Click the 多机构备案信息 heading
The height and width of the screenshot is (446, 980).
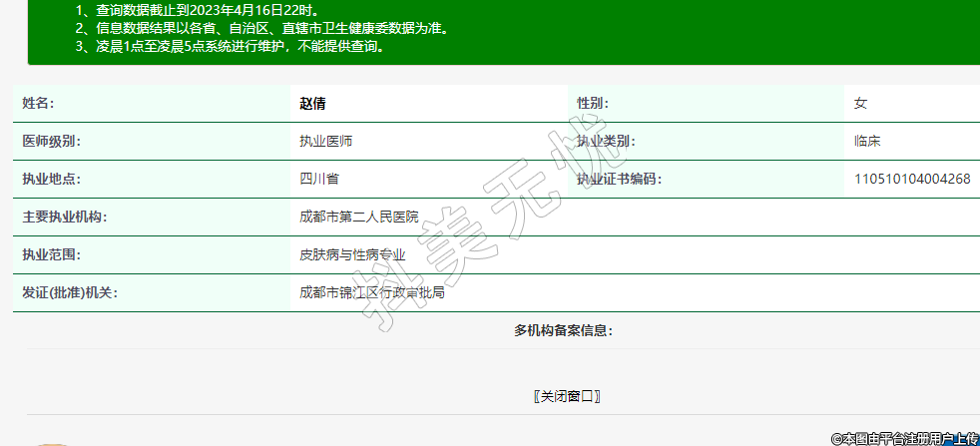click(x=563, y=330)
